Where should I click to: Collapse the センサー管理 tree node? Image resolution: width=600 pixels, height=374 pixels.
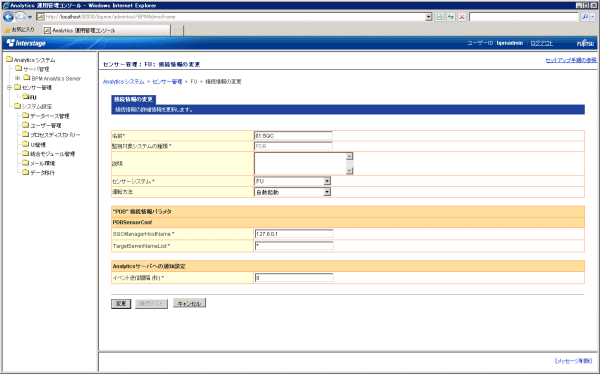(10, 87)
